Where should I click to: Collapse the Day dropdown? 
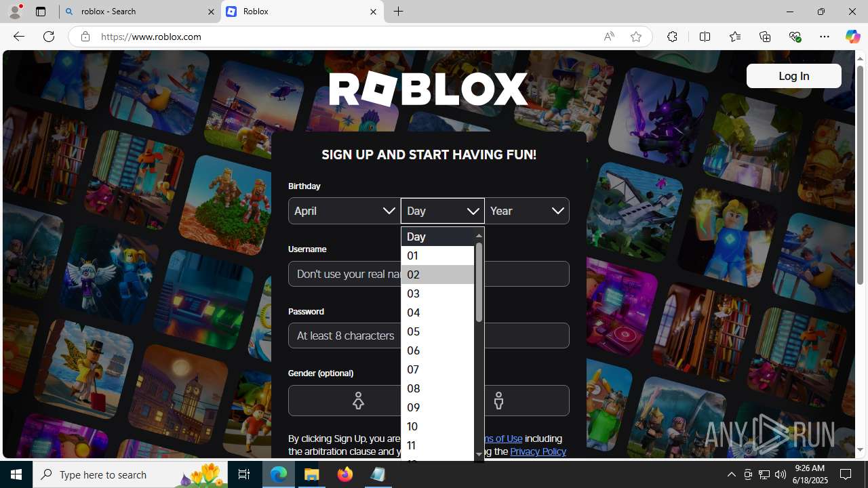click(443, 211)
